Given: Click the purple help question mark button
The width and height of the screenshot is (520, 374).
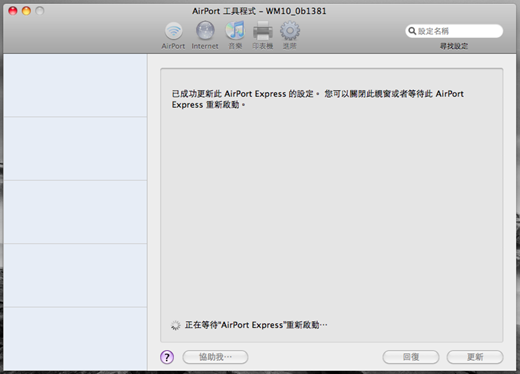Looking at the screenshot, I should click(x=167, y=357).
